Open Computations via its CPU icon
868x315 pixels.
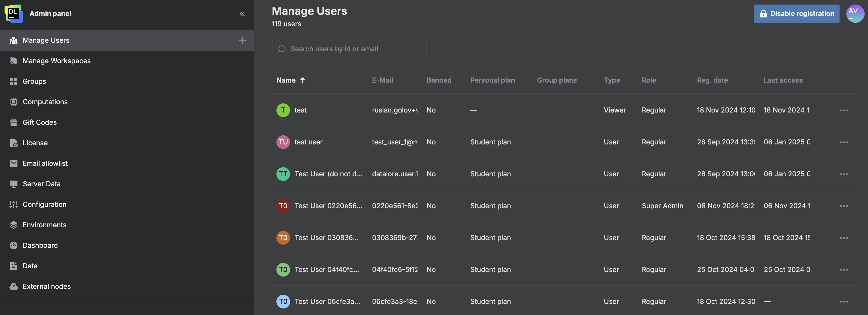point(13,101)
